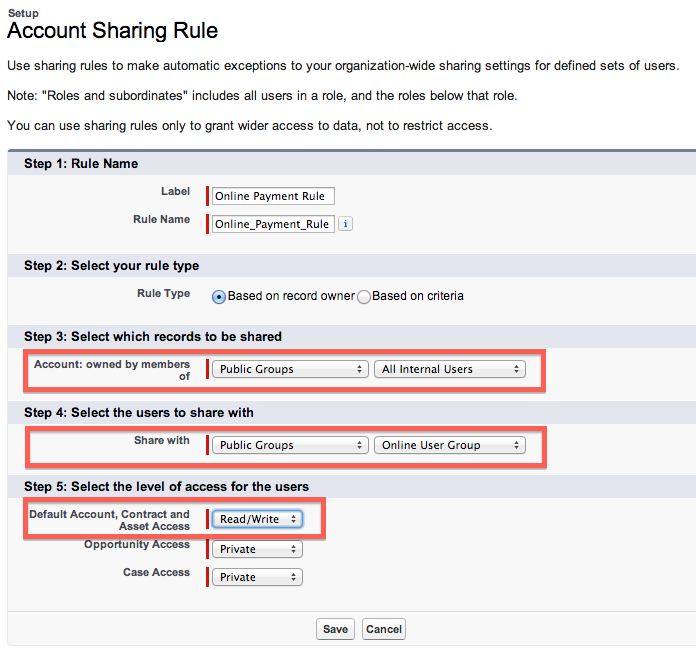Click Step 5 level of access heading
Screen dimensions: 696x650
pyautogui.click(x=166, y=487)
